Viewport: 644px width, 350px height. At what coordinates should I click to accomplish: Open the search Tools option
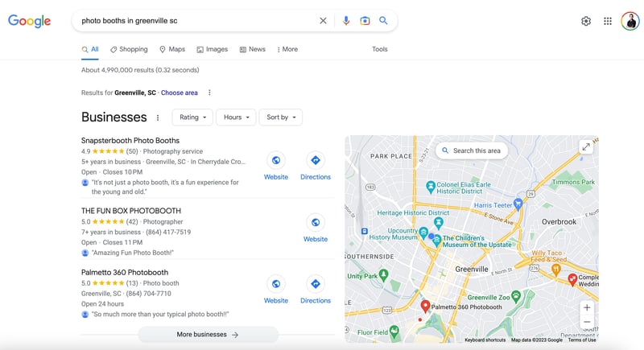(379, 49)
